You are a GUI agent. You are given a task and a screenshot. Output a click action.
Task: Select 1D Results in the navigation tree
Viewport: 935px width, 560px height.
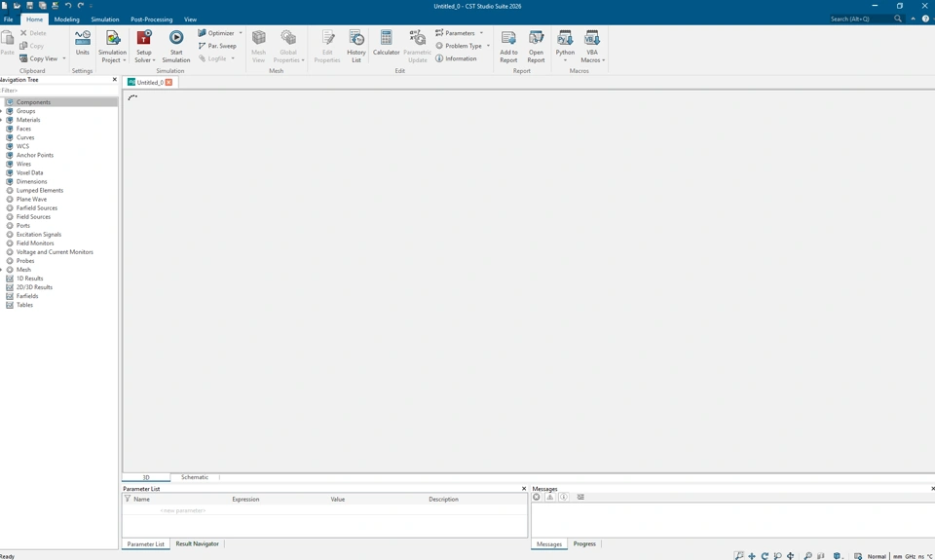tap(30, 279)
